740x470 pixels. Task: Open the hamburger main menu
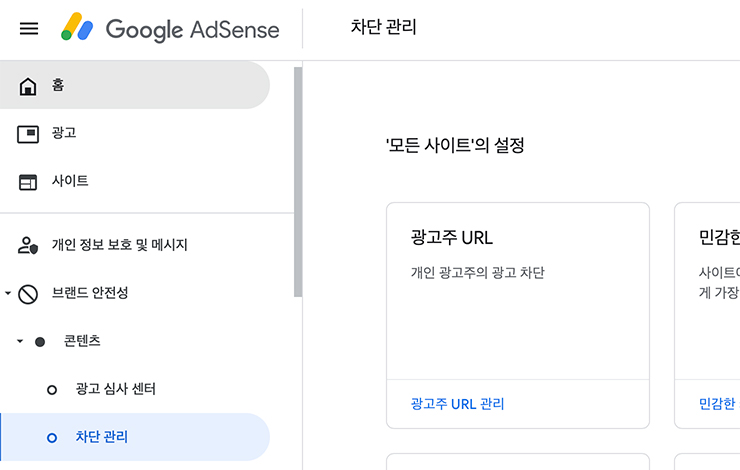pyautogui.click(x=29, y=29)
